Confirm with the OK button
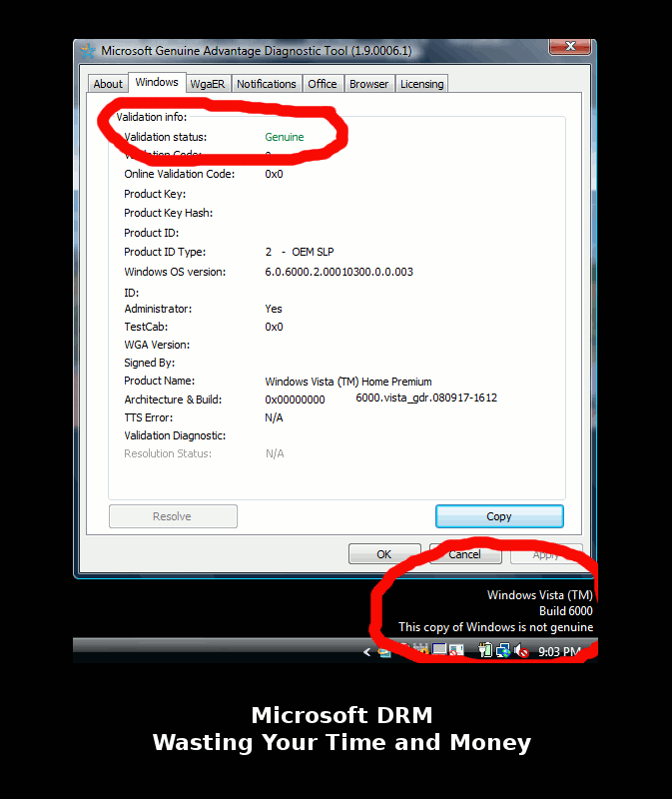 (x=384, y=554)
